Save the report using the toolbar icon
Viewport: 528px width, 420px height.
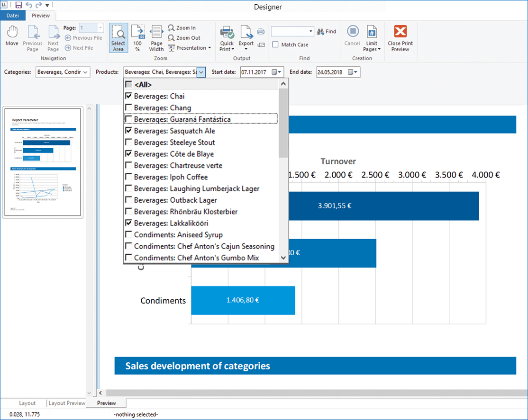[x=18, y=5]
